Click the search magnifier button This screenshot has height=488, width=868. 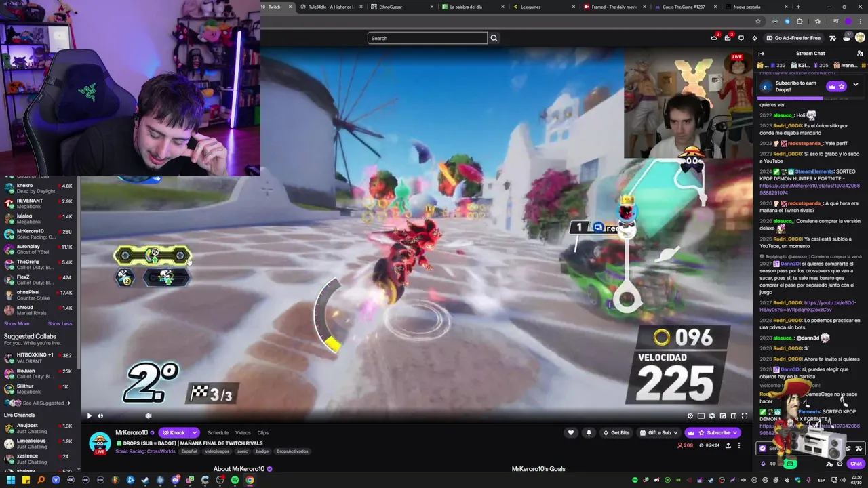click(x=494, y=38)
